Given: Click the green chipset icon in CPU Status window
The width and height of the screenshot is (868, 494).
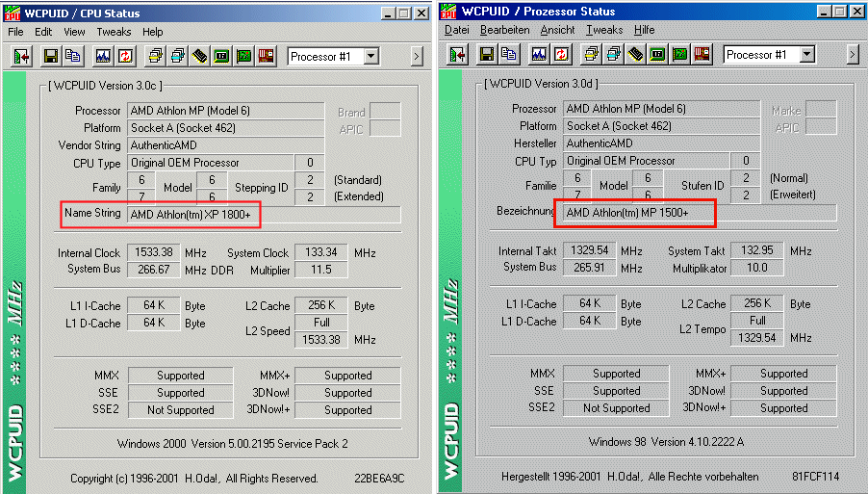Looking at the screenshot, I should coord(221,56).
